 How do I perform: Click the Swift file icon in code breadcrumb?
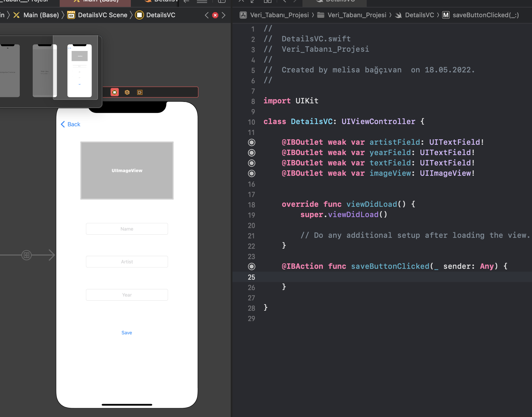coord(399,15)
